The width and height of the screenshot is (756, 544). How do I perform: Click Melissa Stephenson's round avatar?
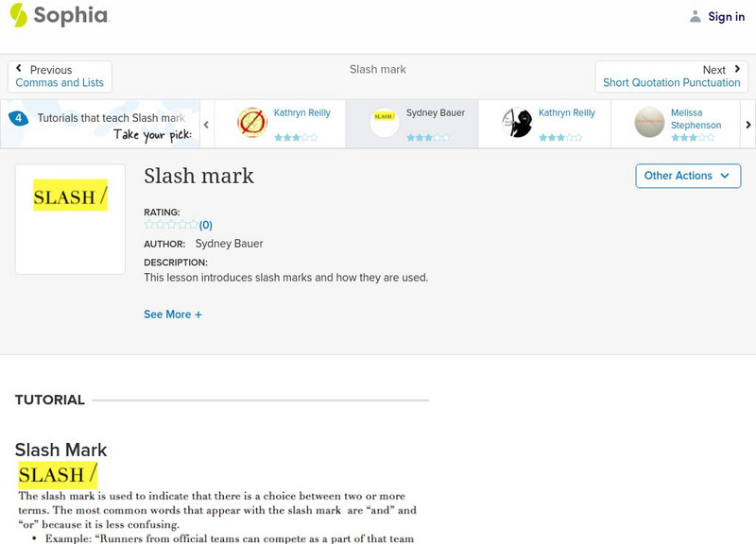pyautogui.click(x=649, y=123)
